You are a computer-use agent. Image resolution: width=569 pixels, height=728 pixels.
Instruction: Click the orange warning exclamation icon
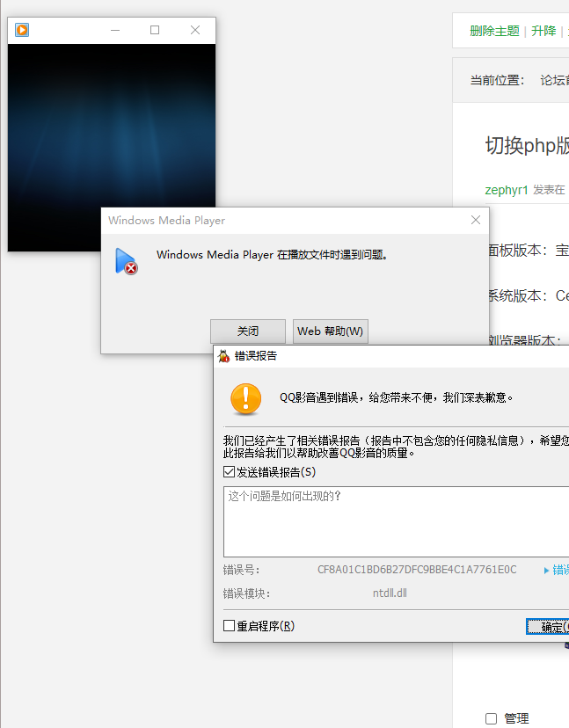coord(245,399)
